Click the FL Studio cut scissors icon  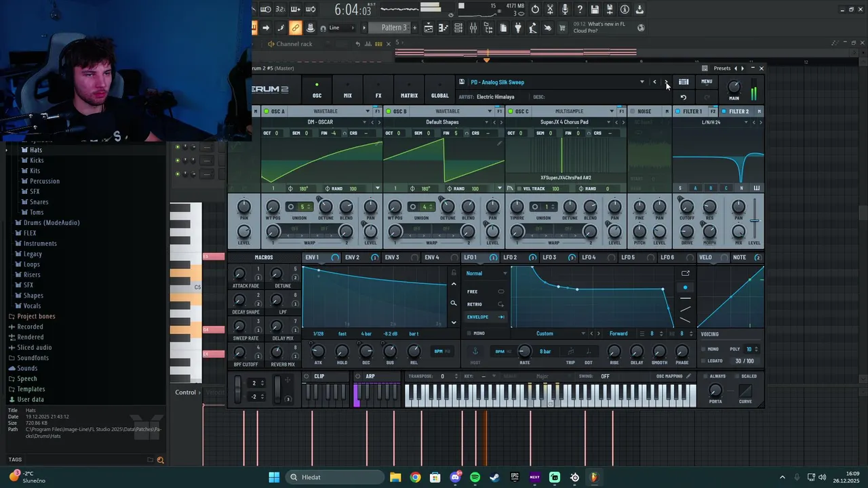coord(550,9)
